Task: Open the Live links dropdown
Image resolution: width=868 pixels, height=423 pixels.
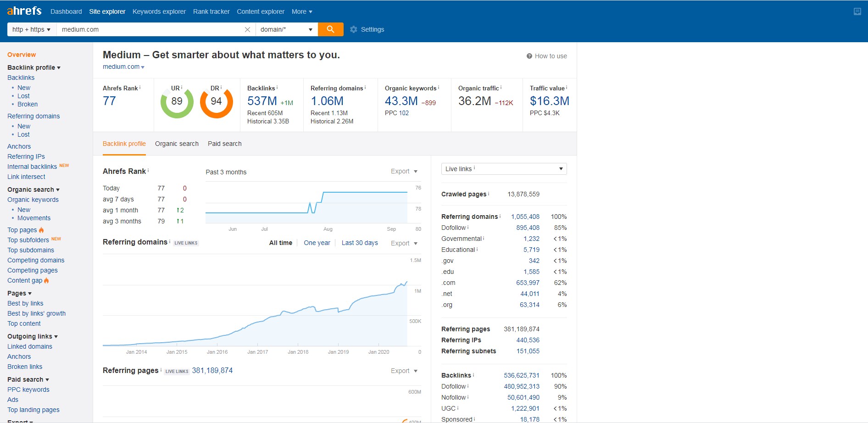Action: [x=504, y=169]
